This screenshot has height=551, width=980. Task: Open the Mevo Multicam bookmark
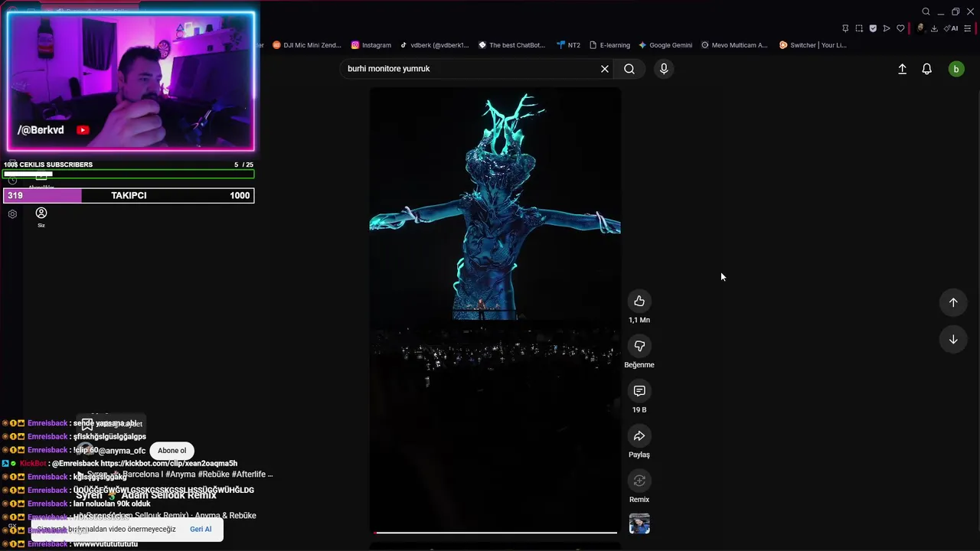[734, 45]
